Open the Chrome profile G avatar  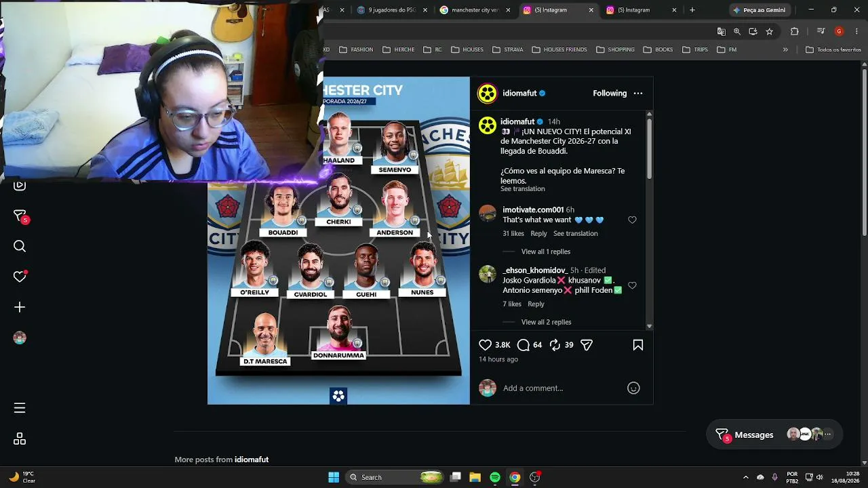click(x=839, y=31)
